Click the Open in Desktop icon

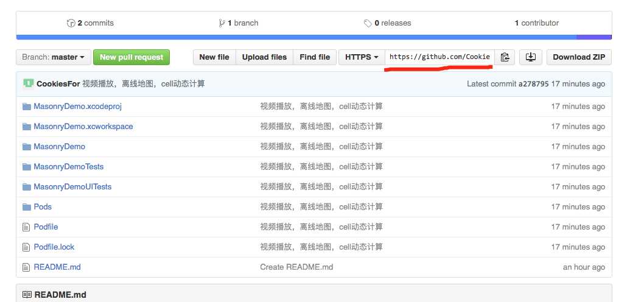531,57
